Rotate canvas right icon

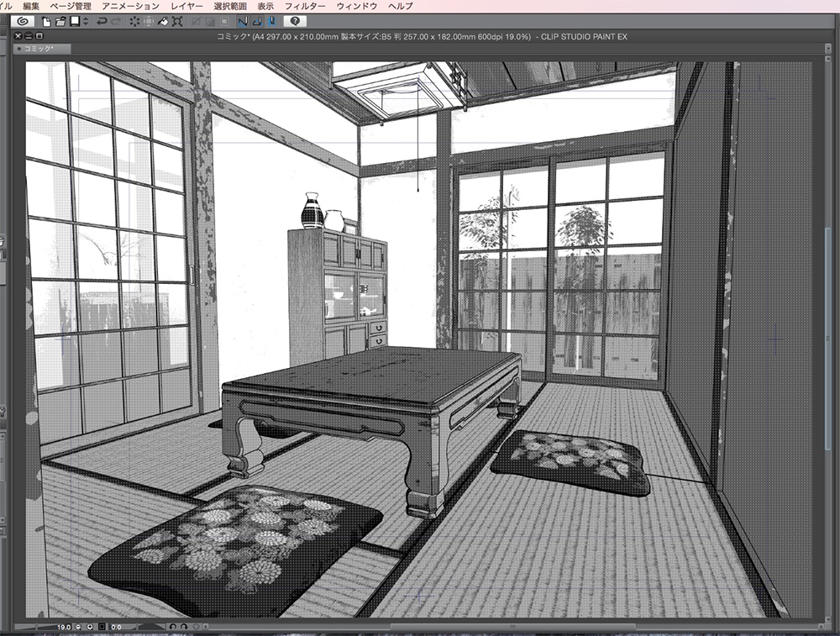(184, 627)
